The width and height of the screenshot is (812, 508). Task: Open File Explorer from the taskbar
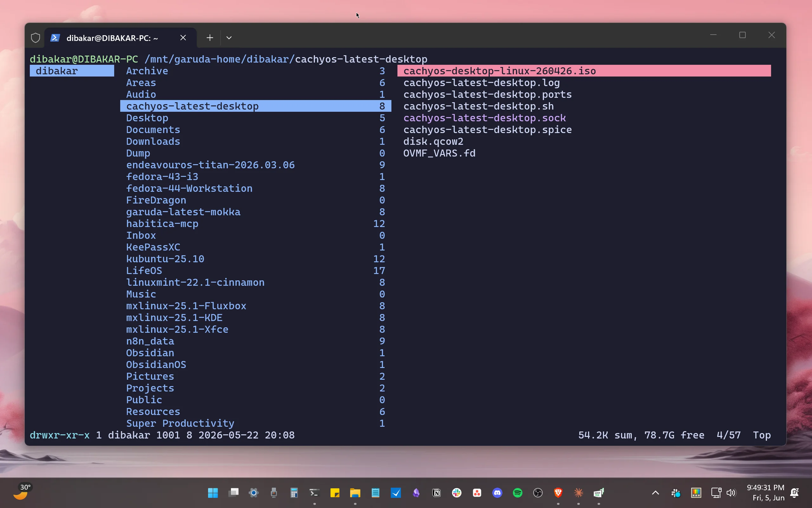[355, 493]
